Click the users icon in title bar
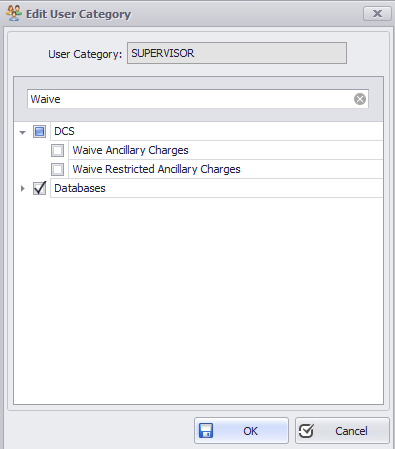This screenshot has height=449, width=395. (14, 13)
